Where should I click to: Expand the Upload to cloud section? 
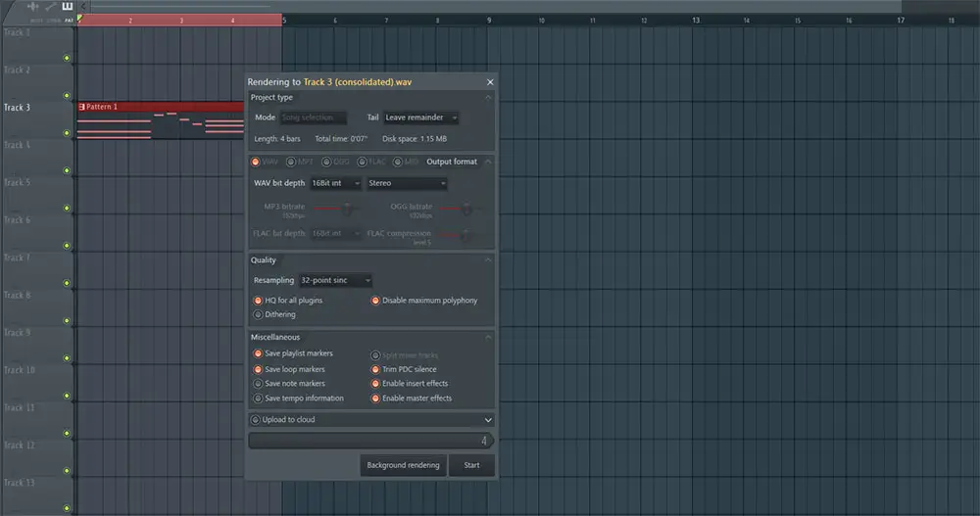point(488,420)
